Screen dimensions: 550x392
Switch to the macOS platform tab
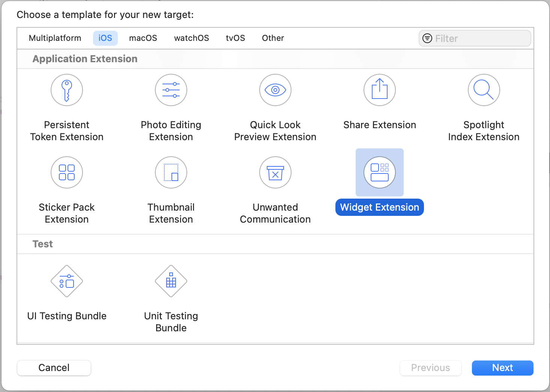click(x=143, y=38)
